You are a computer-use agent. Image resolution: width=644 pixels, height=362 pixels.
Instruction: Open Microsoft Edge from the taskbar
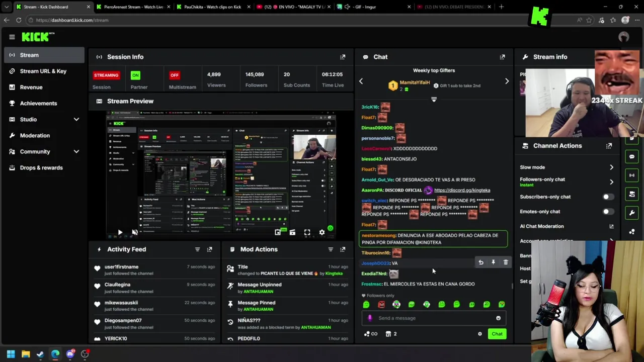point(55,354)
